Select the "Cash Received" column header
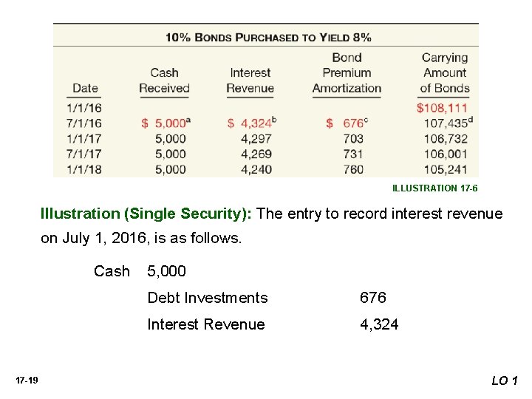 tap(164, 81)
